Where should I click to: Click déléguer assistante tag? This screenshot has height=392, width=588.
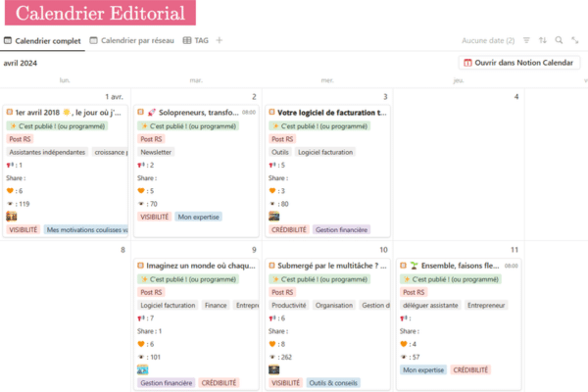point(430,306)
